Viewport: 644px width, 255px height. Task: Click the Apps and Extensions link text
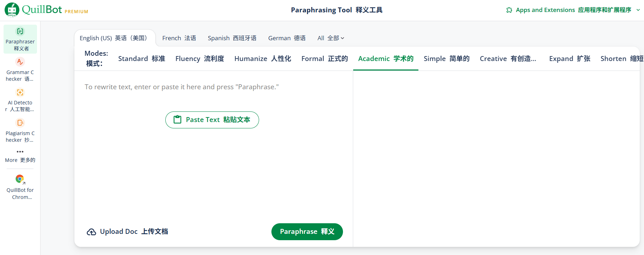574,10
